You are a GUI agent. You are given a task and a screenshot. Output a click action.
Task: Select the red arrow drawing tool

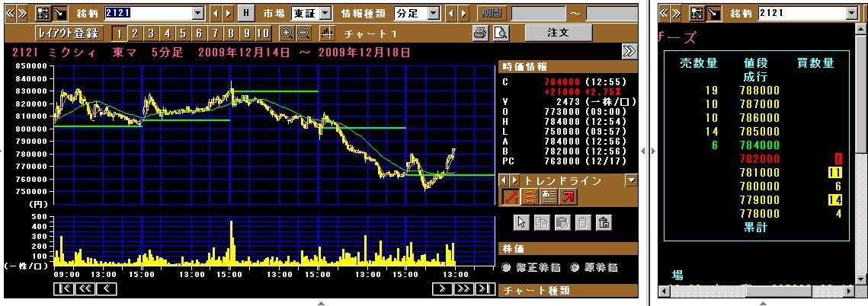569,196
